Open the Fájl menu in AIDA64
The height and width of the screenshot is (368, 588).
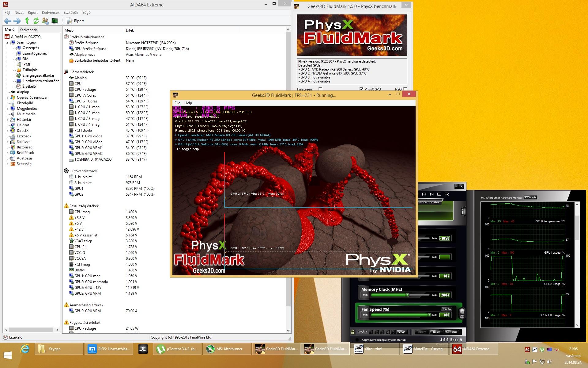tap(7, 13)
